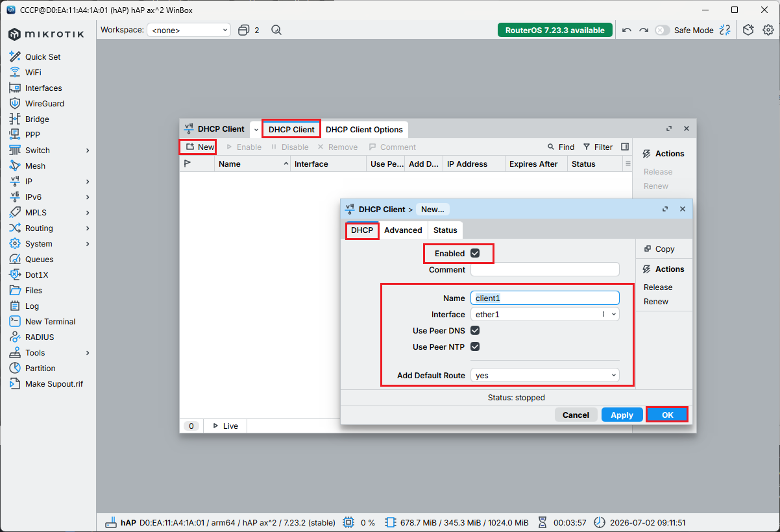Click the cube icon beside the settings gear

(748, 30)
